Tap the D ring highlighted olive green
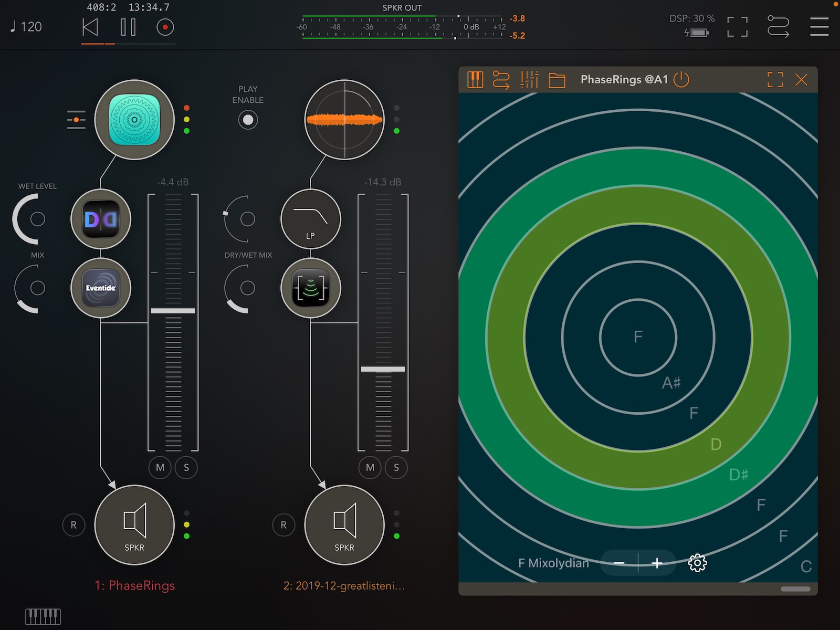Screen dimensions: 840x630 tap(716, 445)
